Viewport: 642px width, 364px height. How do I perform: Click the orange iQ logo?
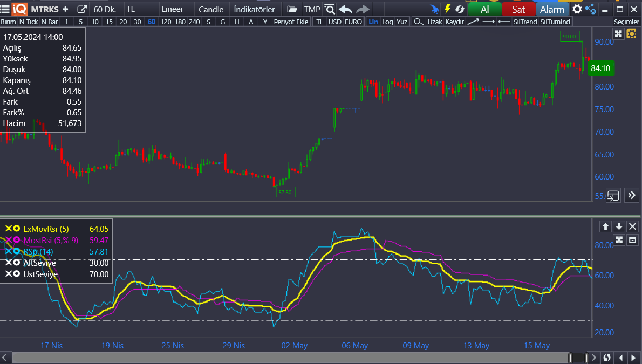pos(19,9)
